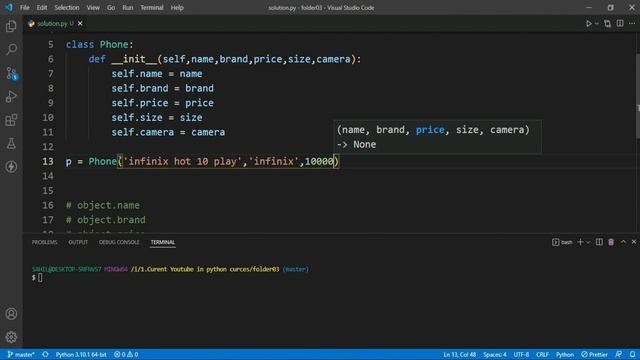The width and height of the screenshot is (640, 360).
Task: Open the File menu
Action: pos(24,7)
